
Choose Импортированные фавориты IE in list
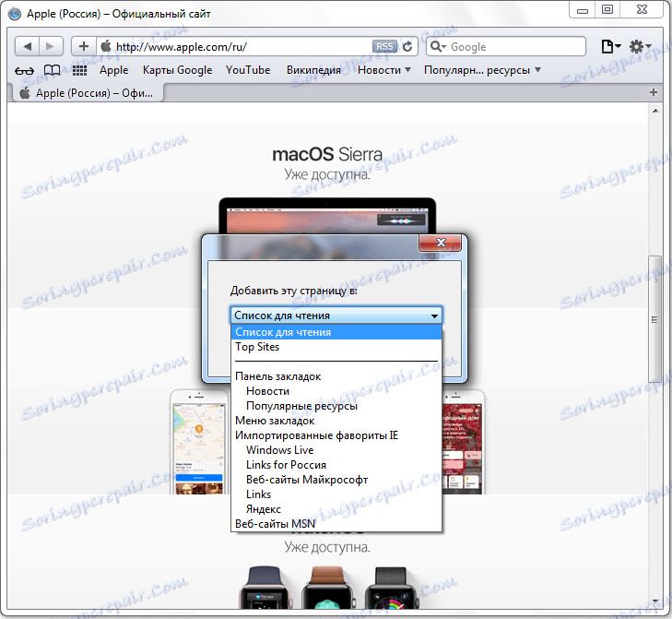click(336, 435)
